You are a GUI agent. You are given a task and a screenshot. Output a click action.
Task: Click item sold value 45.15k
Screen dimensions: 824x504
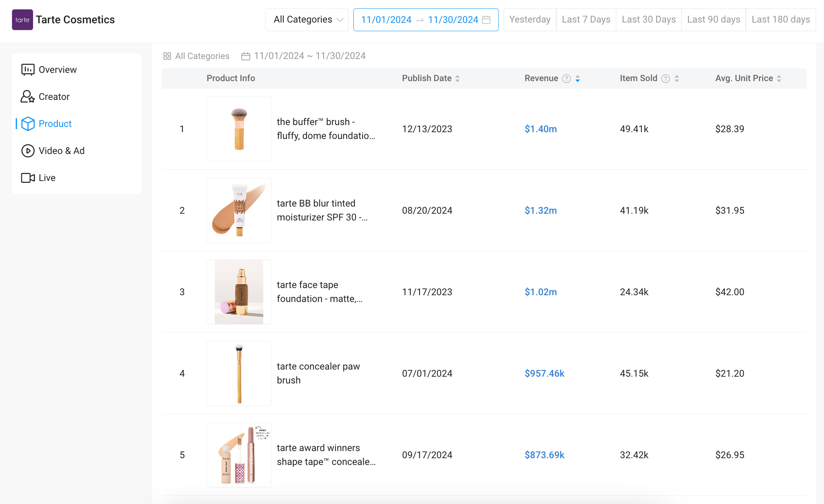pyautogui.click(x=634, y=373)
